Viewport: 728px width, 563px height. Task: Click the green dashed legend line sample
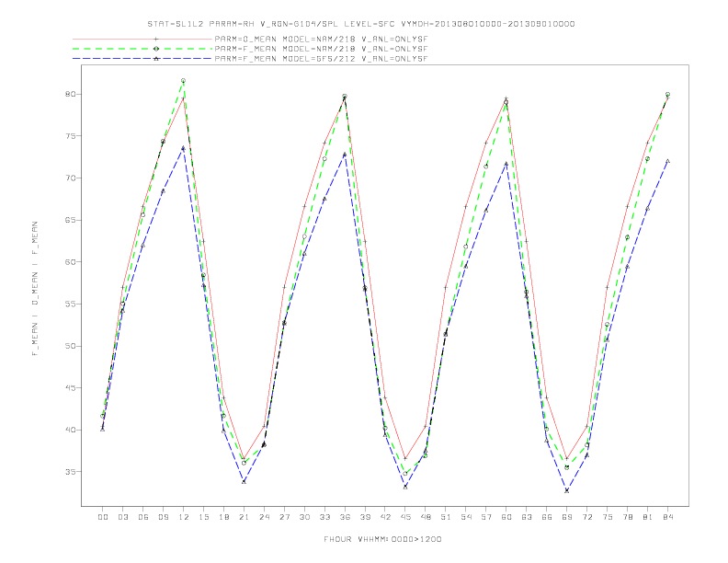[x=142, y=49]
